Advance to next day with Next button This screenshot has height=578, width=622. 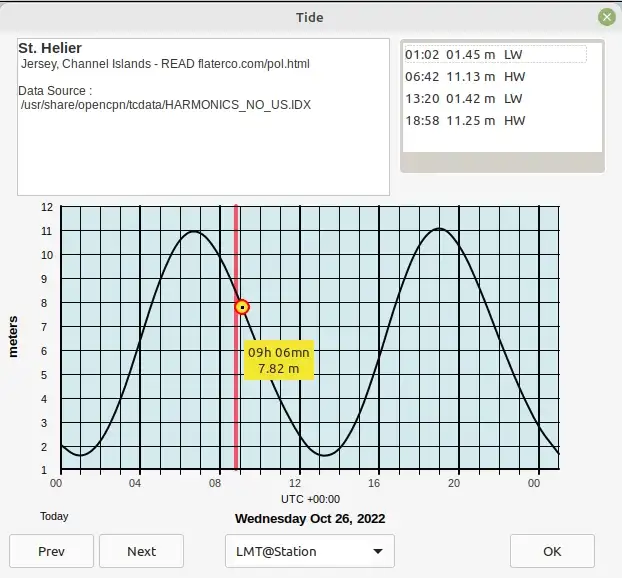(x=142, y=551)
